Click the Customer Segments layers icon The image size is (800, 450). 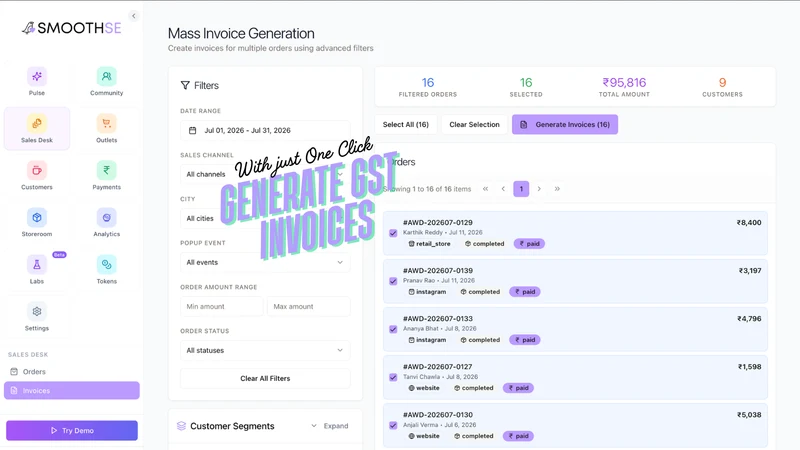(x=181, y=426)
